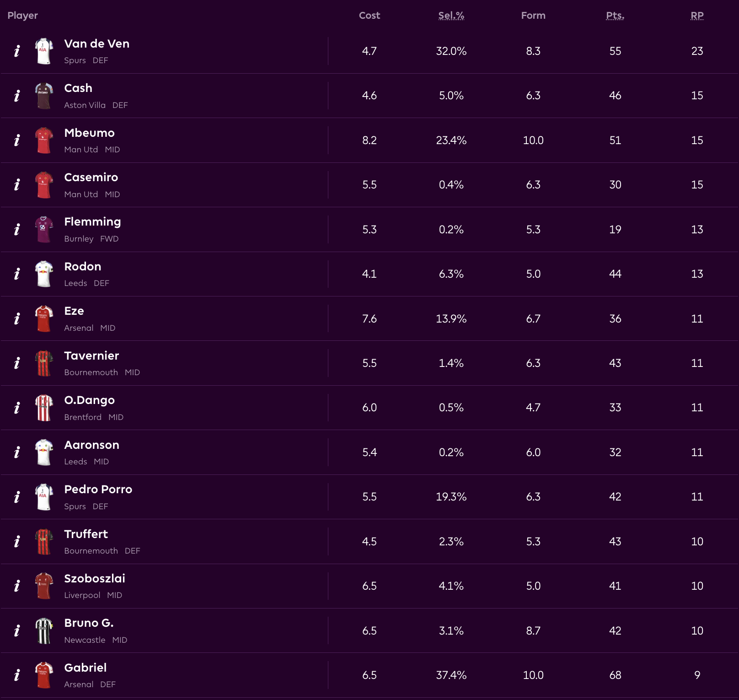739x700 pixels.
Task: Click the RP column header
Action: coord(697,16)
